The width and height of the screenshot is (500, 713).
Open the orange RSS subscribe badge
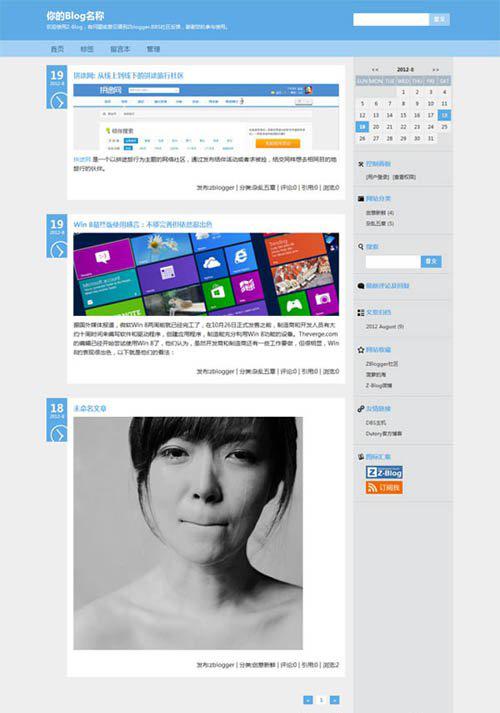pyautogui.click(x=384, y=487)
